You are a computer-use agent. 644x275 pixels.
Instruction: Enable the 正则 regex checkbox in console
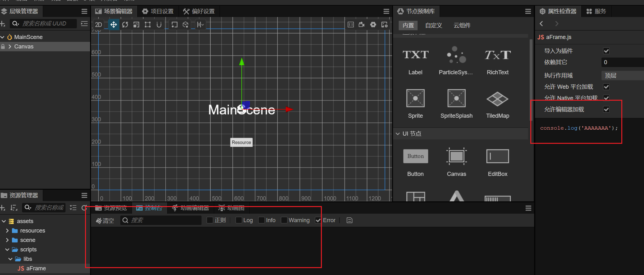click(210, 220)
